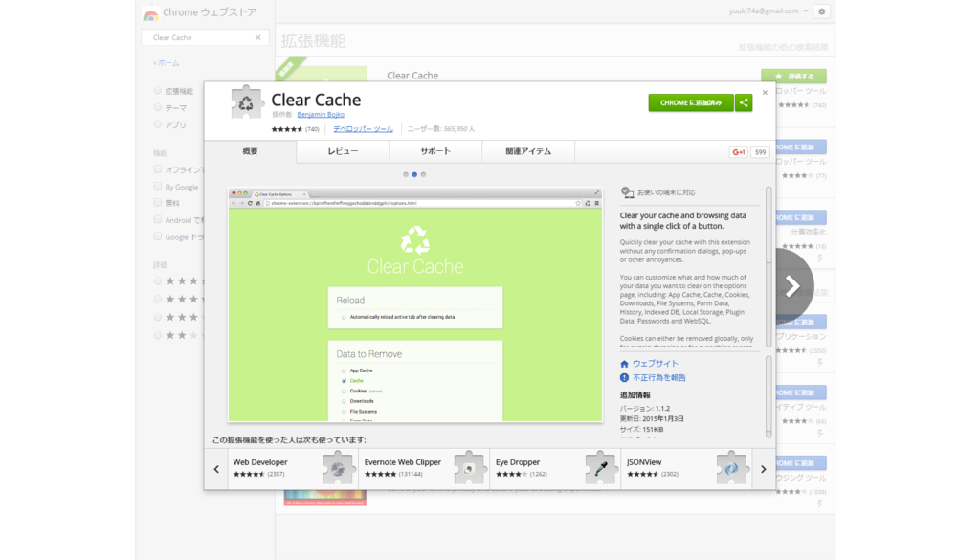The width and height of the screenshot is (980, 560).
Task: Click the Evernote Web Clipper puzzle icon
Action: [x=469, y=469]
